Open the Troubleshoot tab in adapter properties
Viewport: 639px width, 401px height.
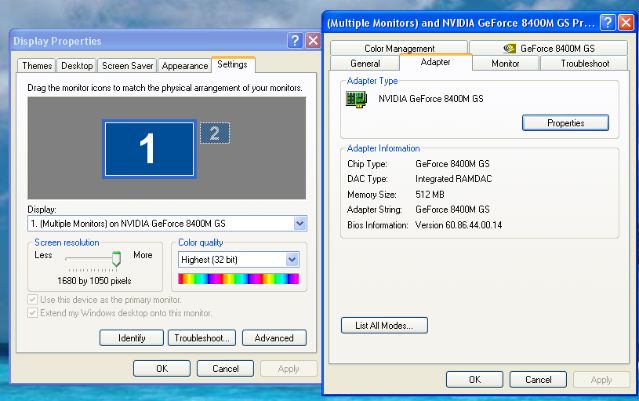coord(584,64)
